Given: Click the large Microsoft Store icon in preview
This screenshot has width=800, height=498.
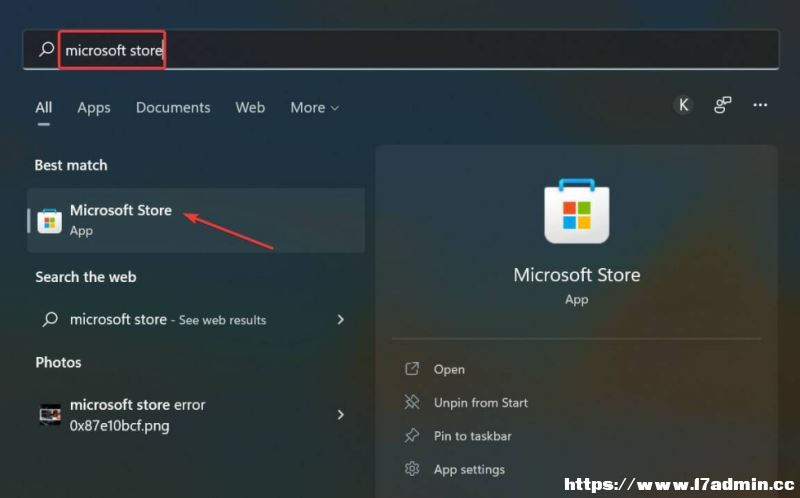Looking at the screenshot, I should point(577,211).
